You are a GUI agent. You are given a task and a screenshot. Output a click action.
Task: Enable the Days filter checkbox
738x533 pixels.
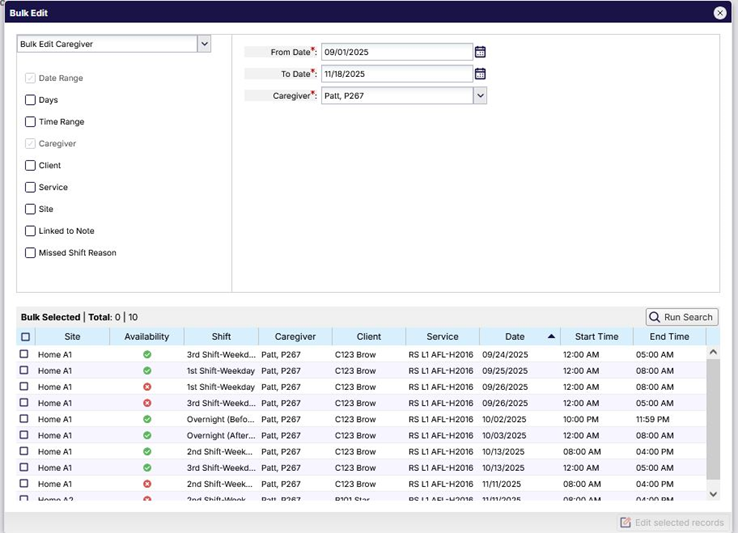click(30, 100)
